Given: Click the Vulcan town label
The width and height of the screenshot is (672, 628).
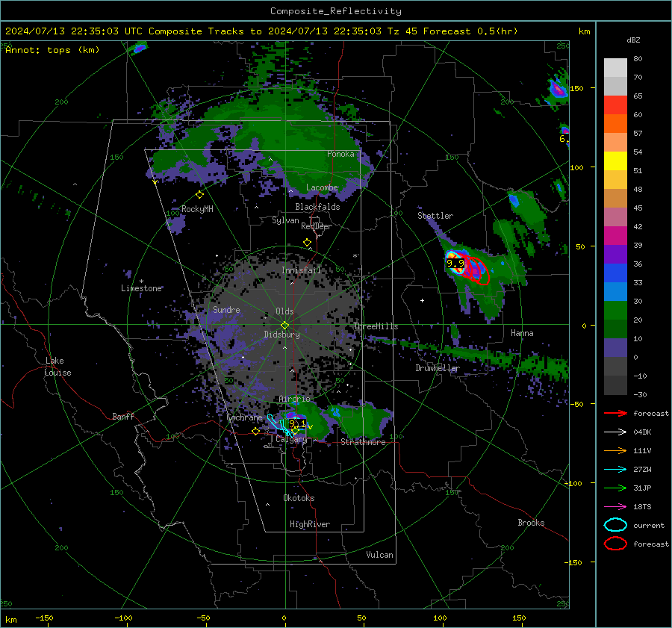Looking at the screenshot, I should [380, 555].
